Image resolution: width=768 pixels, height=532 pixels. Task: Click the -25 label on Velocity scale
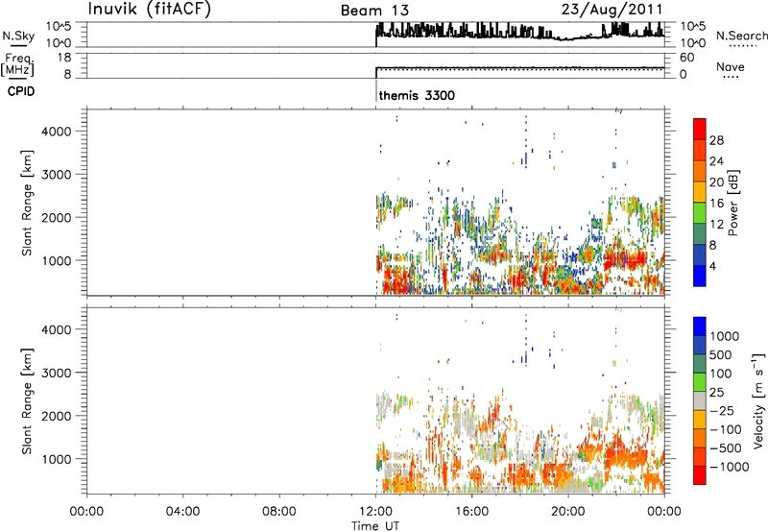pyautogui.click(x=722, y=411)
